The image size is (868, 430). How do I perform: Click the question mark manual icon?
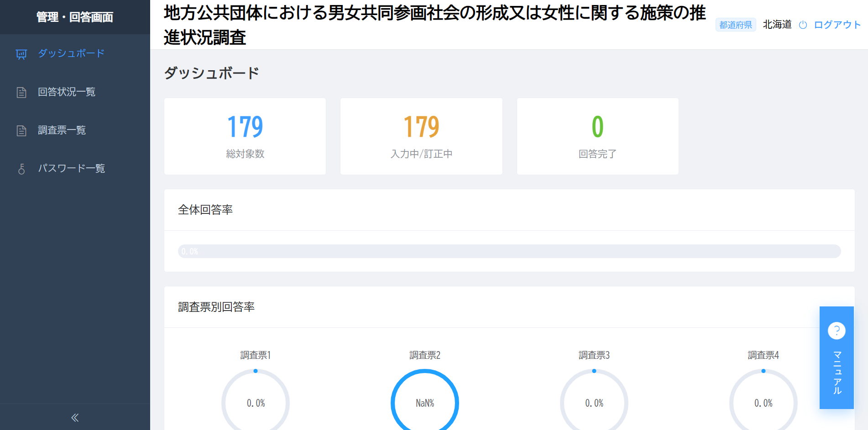[x=837, y=331]
